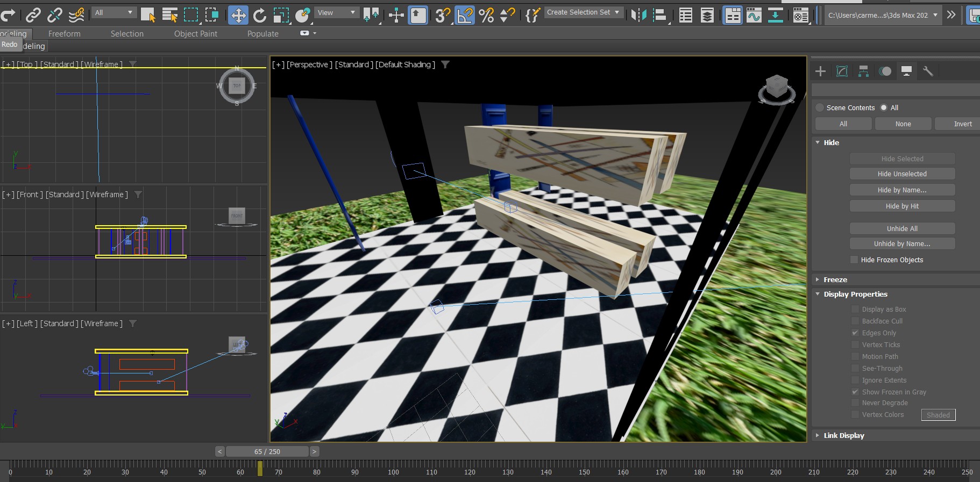Open the Utilities wrench panel
Image resolution: width=980 pixels, height=482 pixels.
pos(928,71)
